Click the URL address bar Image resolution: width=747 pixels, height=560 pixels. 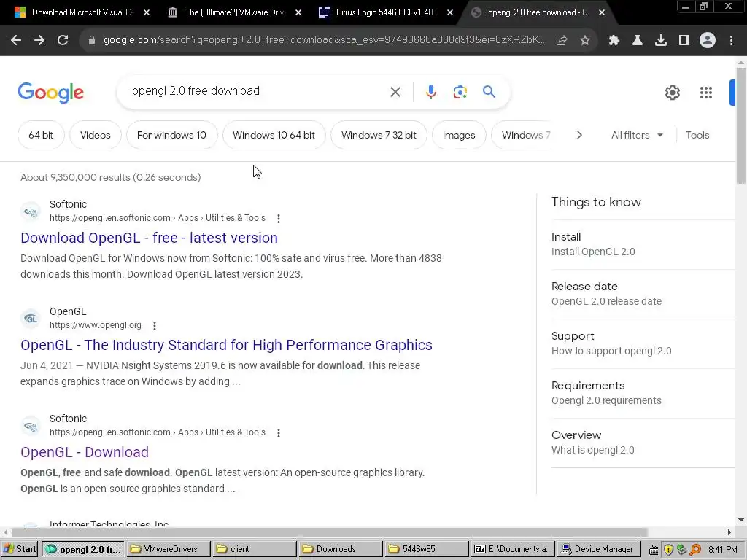pos(324,41)
